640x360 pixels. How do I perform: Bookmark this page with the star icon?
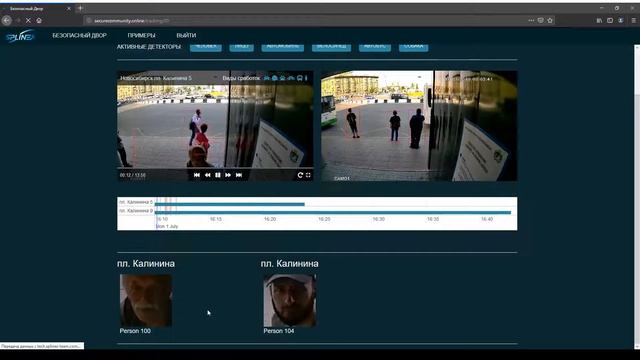(550, 20)
